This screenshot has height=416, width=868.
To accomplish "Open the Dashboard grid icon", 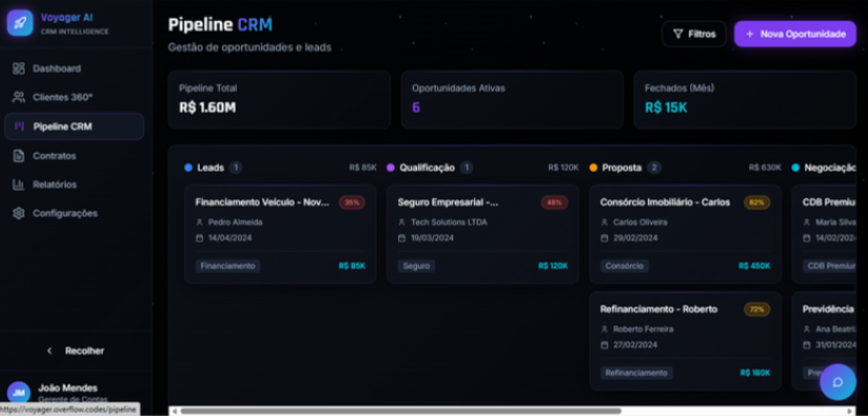I will click(x=19, y=69).
